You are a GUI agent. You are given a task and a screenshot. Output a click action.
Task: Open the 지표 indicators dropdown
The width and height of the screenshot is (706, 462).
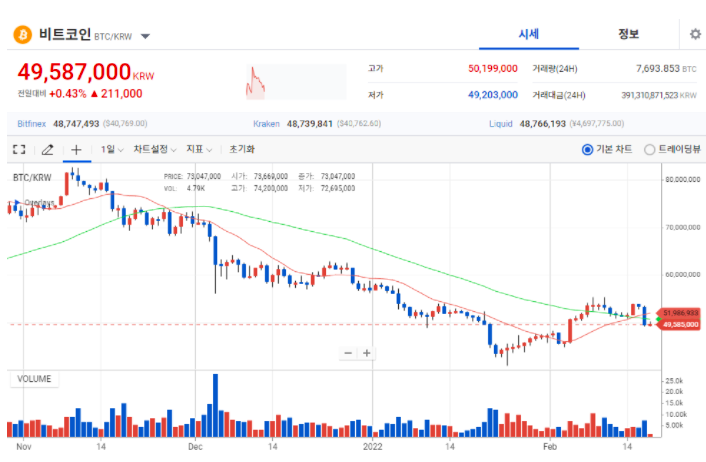click(199, 149)
